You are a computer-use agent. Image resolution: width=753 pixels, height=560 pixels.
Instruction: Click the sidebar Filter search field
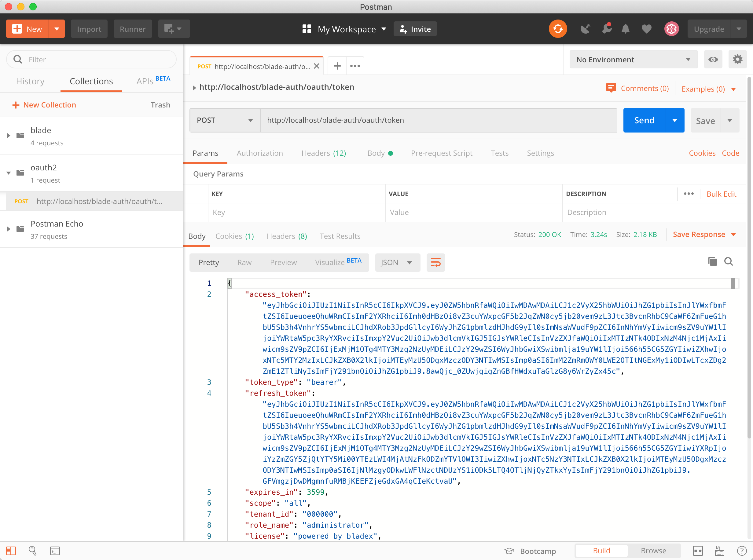pyautogui.click(x=91, y=59)
